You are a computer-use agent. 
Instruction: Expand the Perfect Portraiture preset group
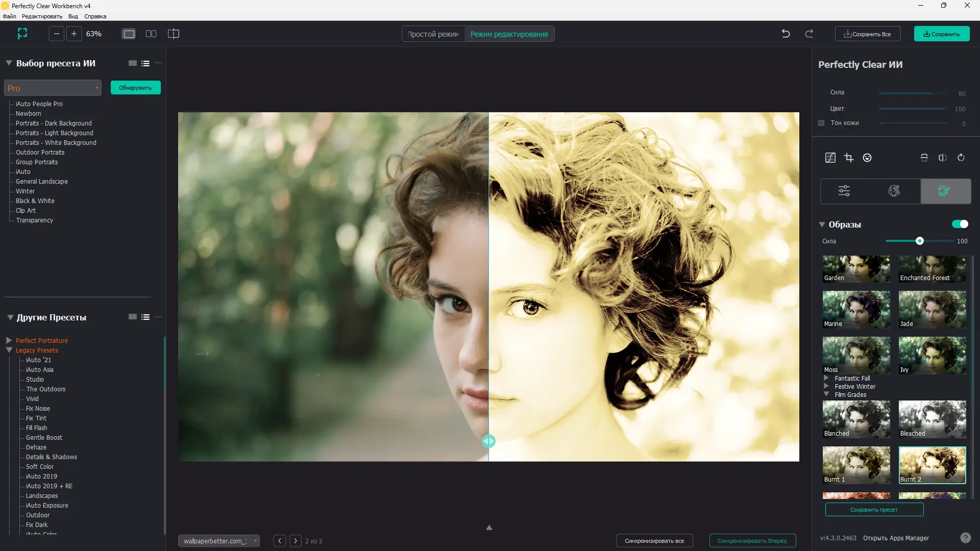(9, 340)
